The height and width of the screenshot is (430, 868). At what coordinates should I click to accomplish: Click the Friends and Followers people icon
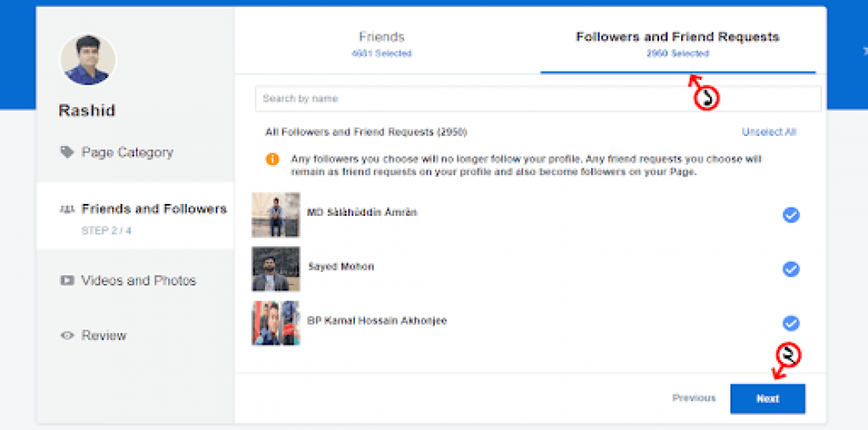(x=67, y=210)
